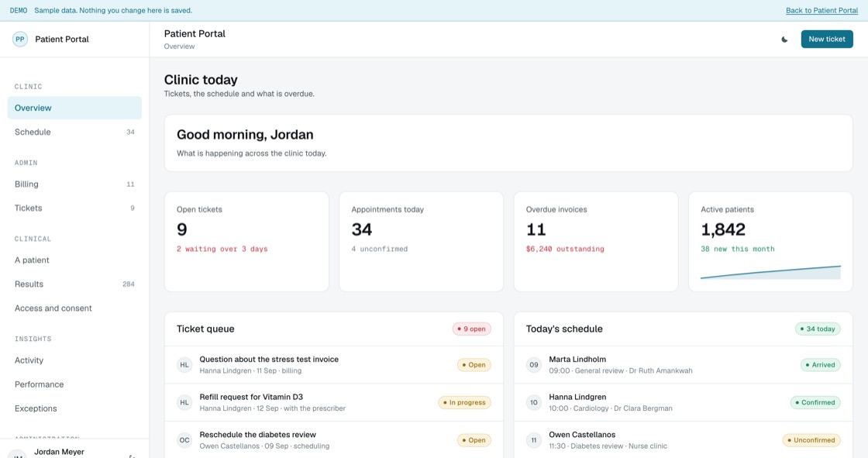
Task: Select Hanna Lindgren's Cardiology appointment
Action: point(683,403)
